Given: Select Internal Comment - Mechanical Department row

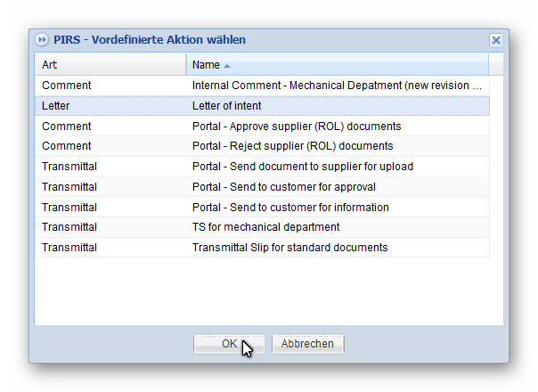Looking at the screenshot, I should click(337, 86).
